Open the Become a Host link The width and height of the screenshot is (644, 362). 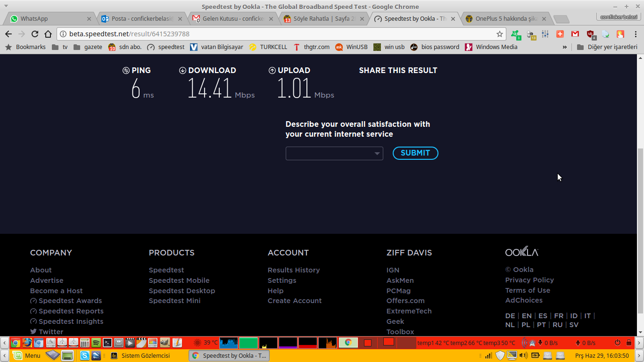pos(57,291)
